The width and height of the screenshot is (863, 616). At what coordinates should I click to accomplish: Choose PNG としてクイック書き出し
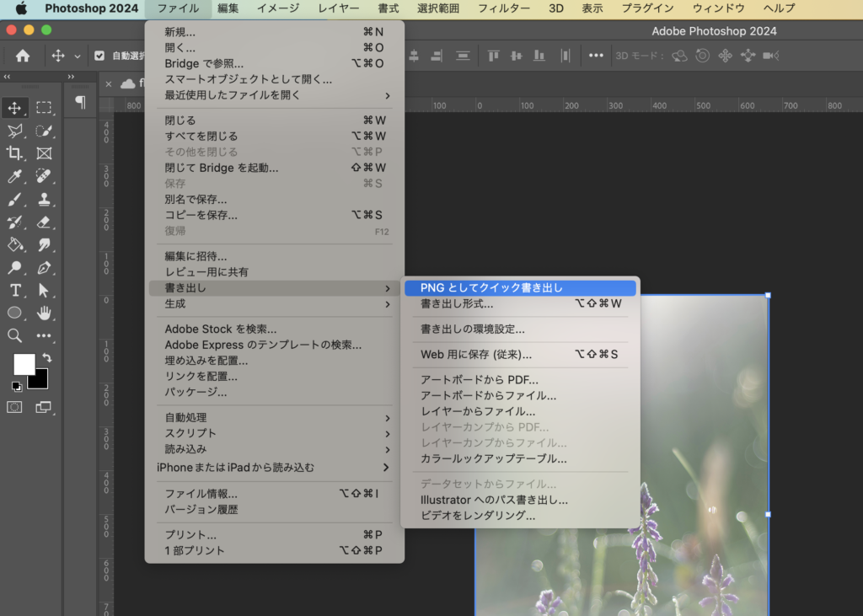pos(520,288)
